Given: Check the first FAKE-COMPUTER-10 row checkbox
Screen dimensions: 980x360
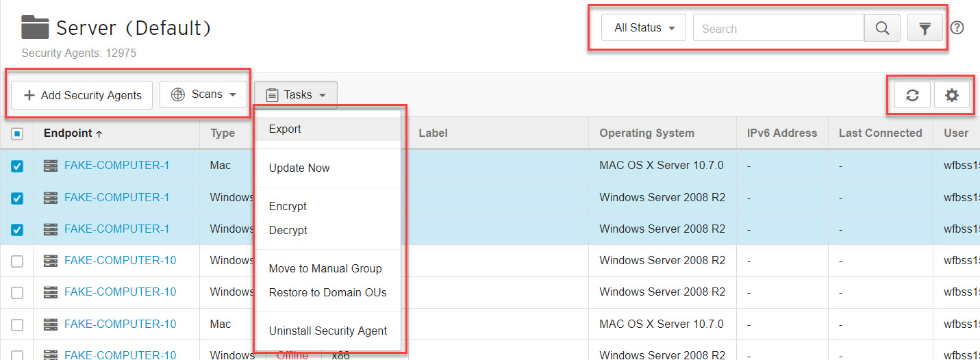Looking at the screenshot, I should pos(17,261).
